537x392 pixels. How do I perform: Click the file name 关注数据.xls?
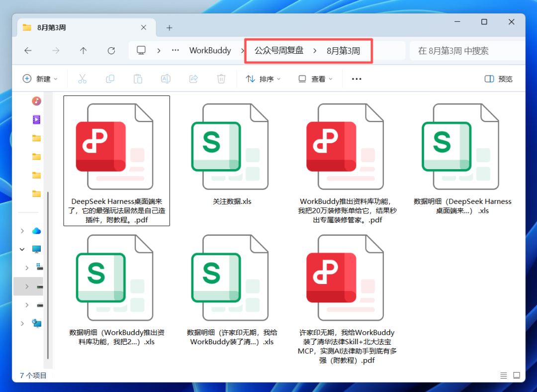point(232,201)
